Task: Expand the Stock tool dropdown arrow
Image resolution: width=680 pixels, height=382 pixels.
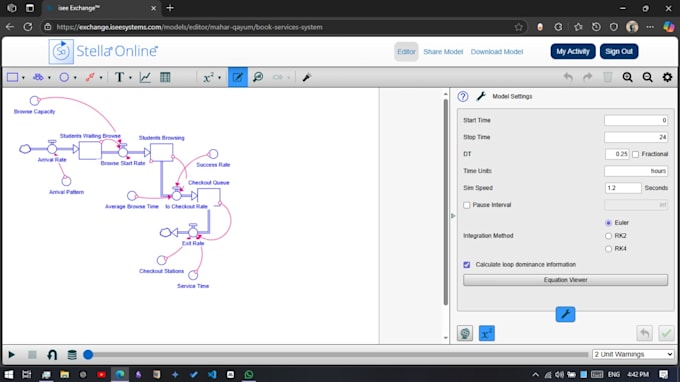Action: coord(23,78)
